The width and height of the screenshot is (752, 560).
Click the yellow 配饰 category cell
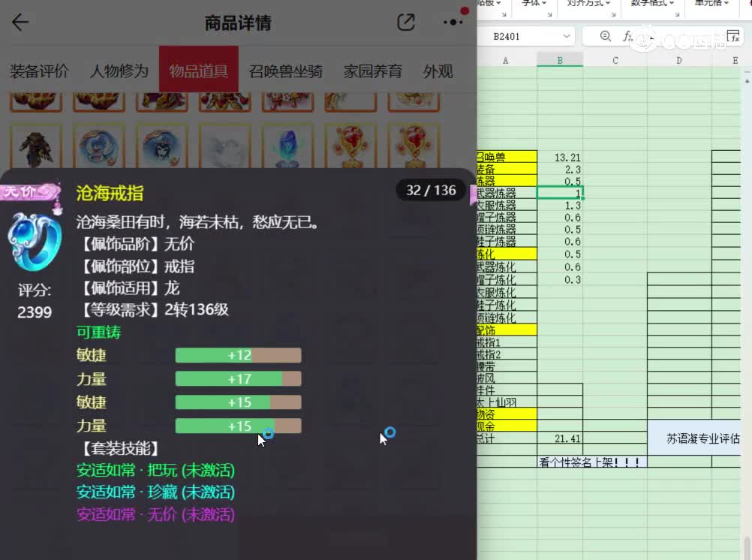(507, 330)
